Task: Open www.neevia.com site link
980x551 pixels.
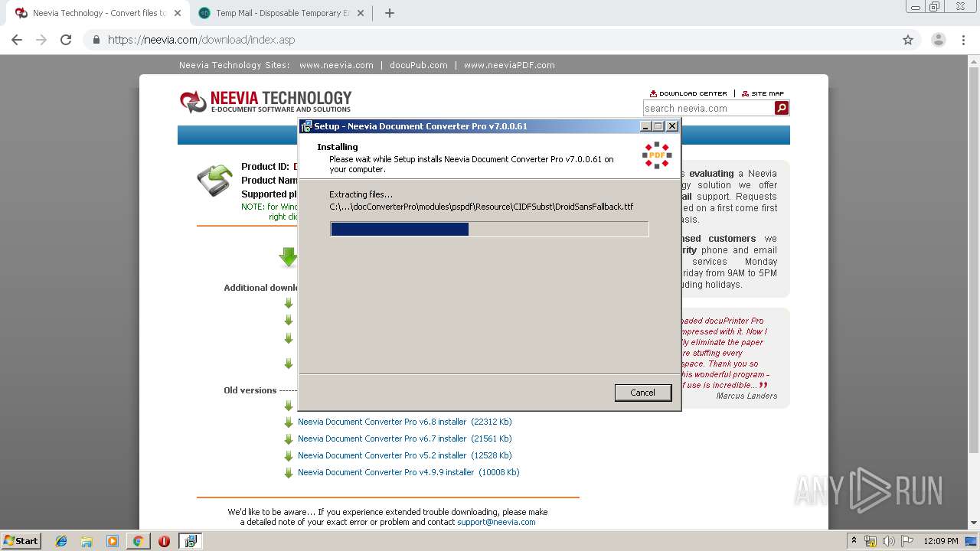Action: 336,65
